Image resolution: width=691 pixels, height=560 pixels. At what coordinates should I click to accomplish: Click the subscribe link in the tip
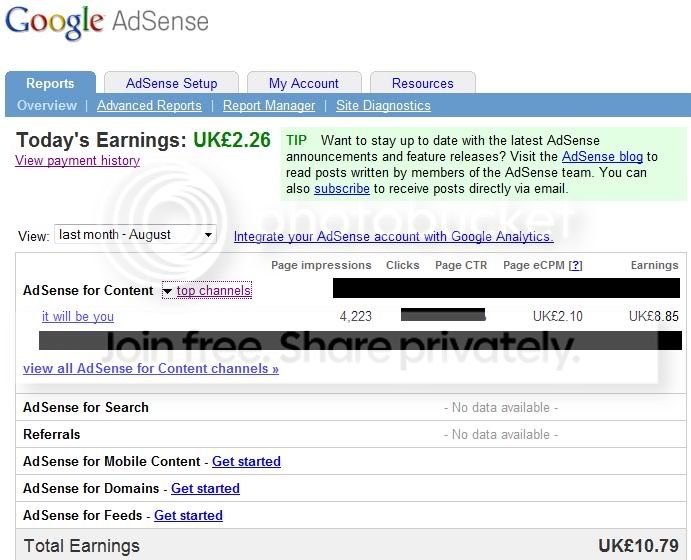coord(342,189)
